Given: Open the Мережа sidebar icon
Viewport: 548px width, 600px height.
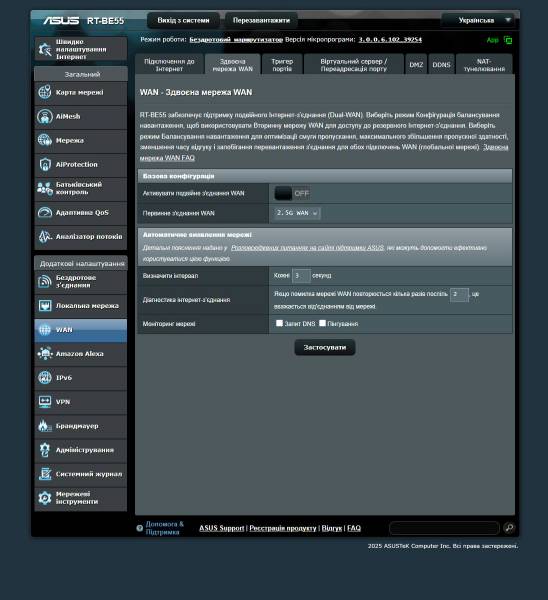Looking at the screenshot, I should coord(45,140).
